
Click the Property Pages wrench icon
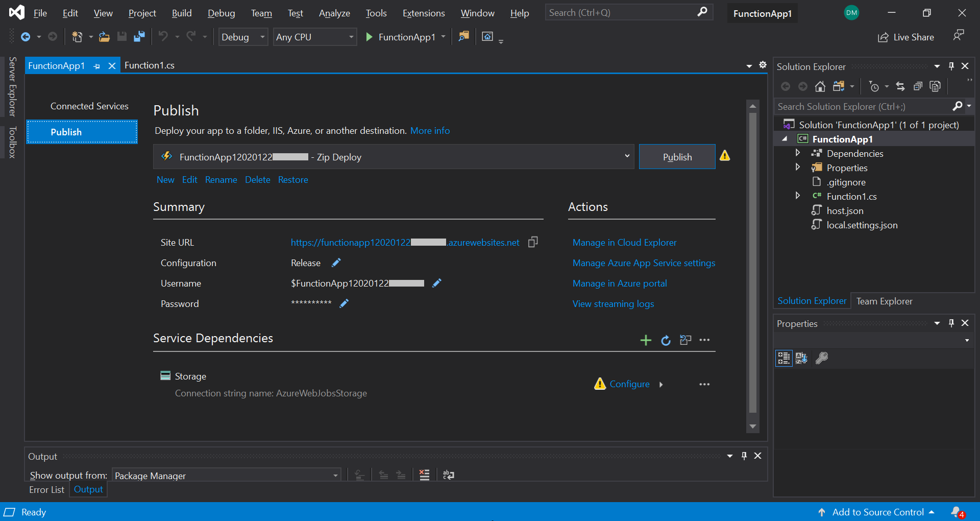[821, 358]
